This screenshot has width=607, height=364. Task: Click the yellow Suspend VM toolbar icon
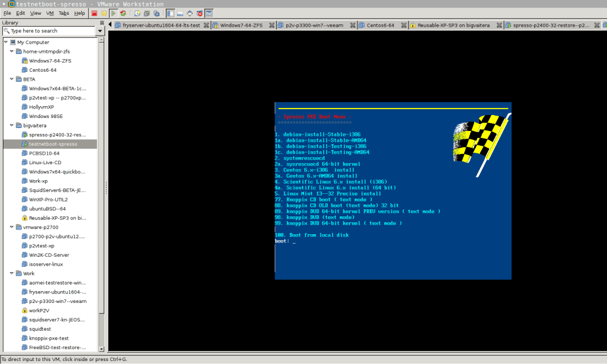pyautogui.click(x=104, y=13)
